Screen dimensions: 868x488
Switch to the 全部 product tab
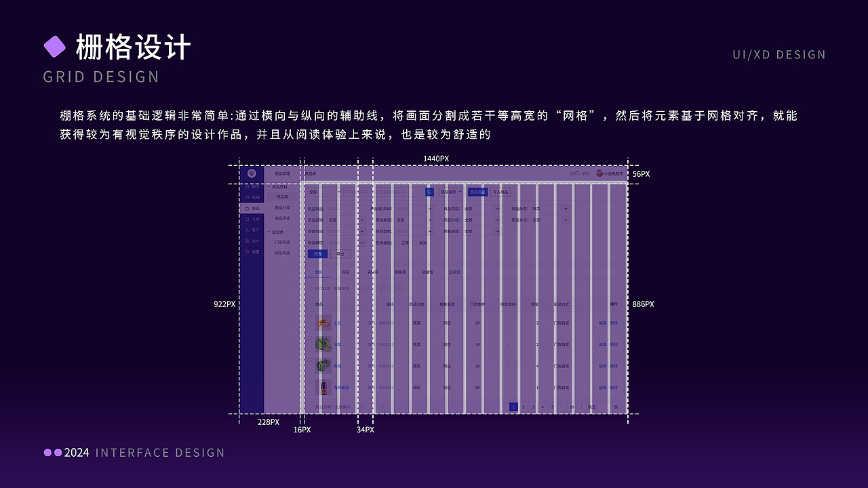click(x=319, y=272)
